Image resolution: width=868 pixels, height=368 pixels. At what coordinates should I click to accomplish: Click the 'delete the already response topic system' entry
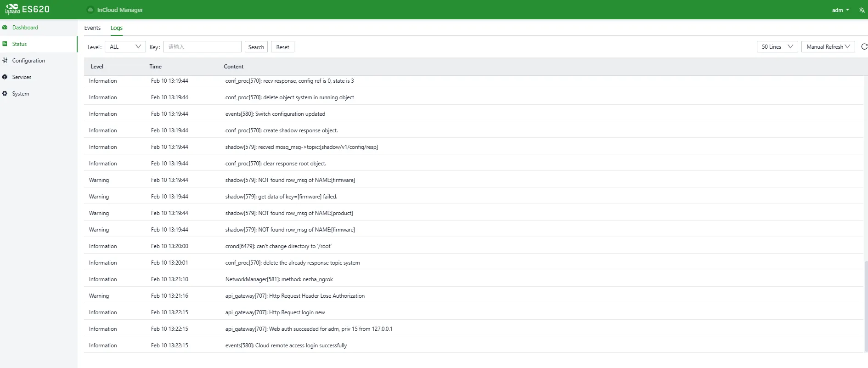pos(473,263)
